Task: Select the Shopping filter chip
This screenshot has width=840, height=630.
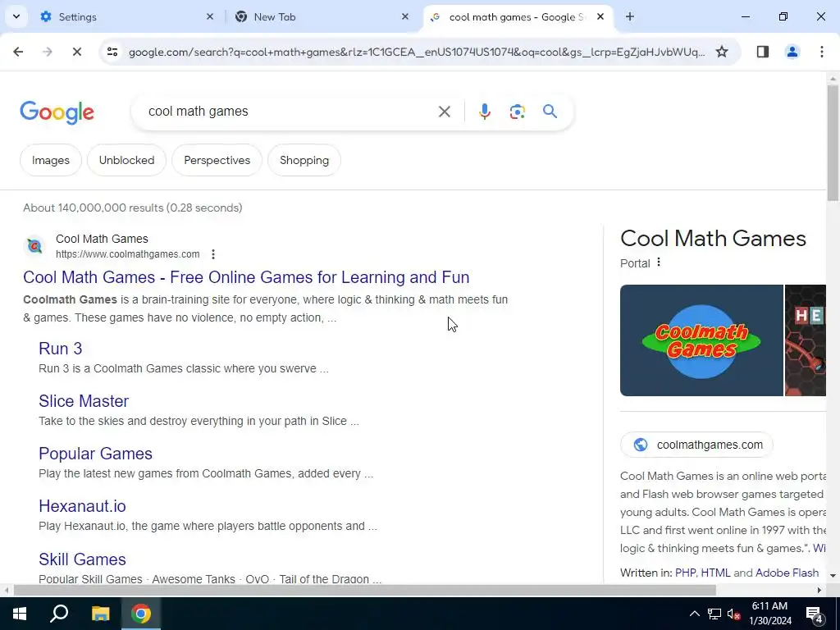Action: point(304,160)
